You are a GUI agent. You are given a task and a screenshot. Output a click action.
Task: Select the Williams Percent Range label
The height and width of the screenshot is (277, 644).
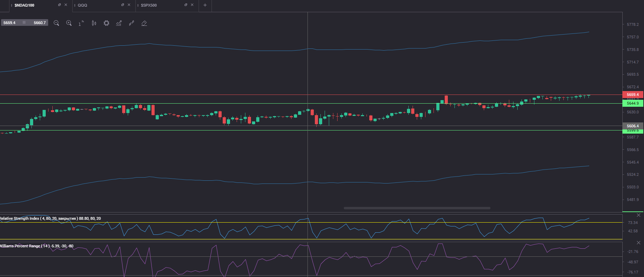36,246
